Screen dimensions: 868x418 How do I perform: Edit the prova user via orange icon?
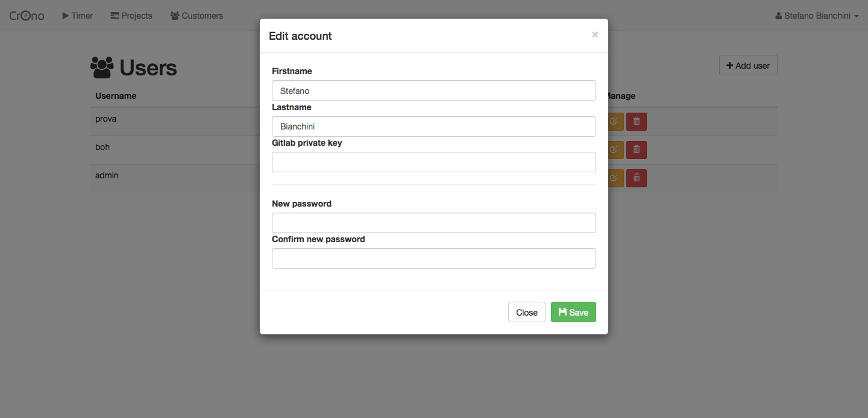click(x=615, y=121)
